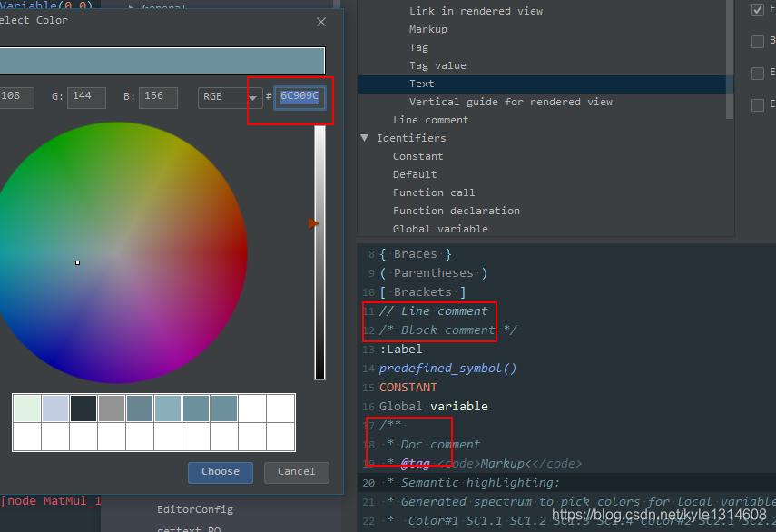
Task: Click the vertical brightness slider bar
Action: pyautogui.click(x=320, y=252)
